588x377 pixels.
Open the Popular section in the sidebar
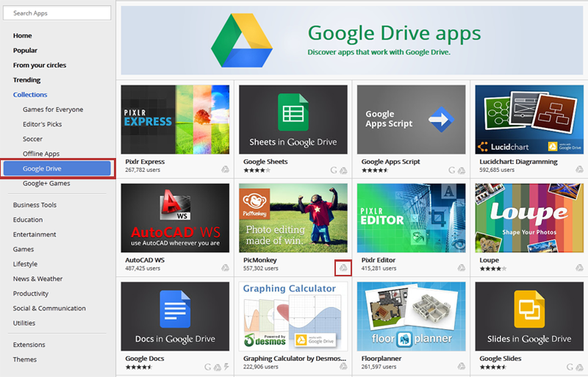tap(25, 51)
